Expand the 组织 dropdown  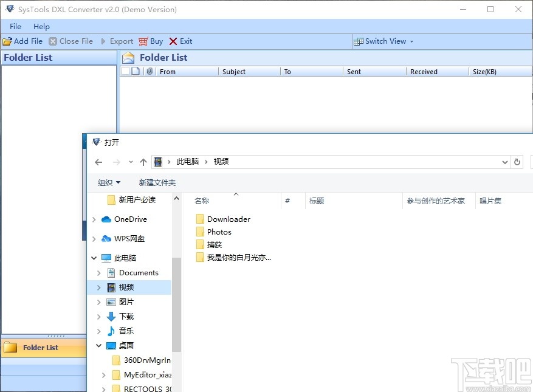(109, 182)
